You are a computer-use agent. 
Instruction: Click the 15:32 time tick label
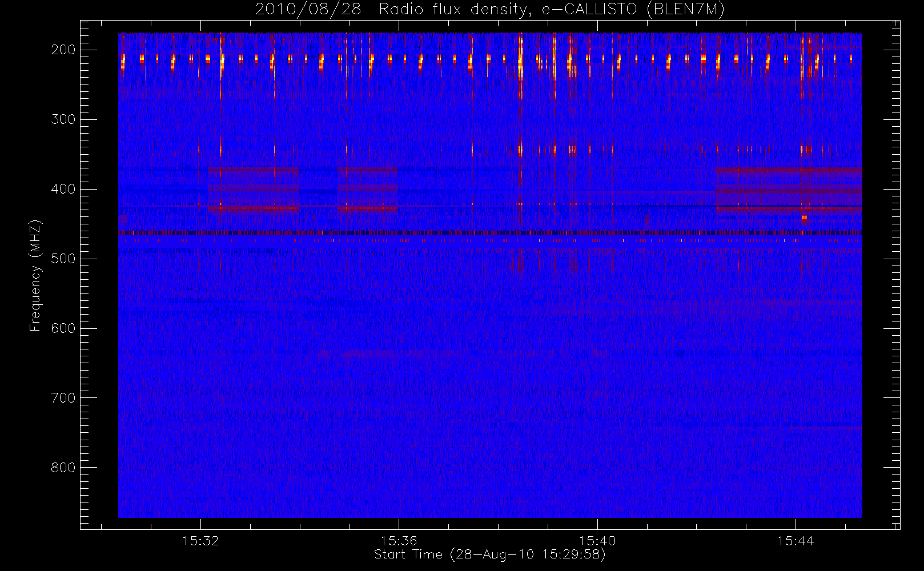coord(200,541)
